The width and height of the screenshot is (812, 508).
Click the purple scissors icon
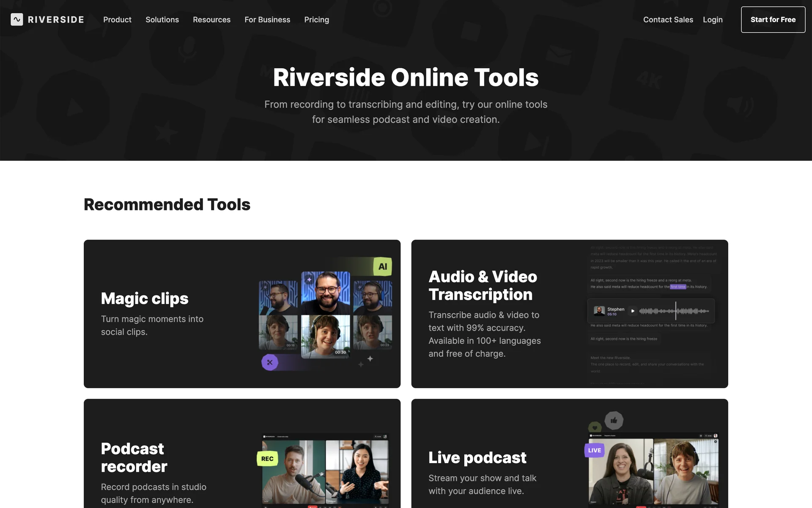click(x=270, y=362)
